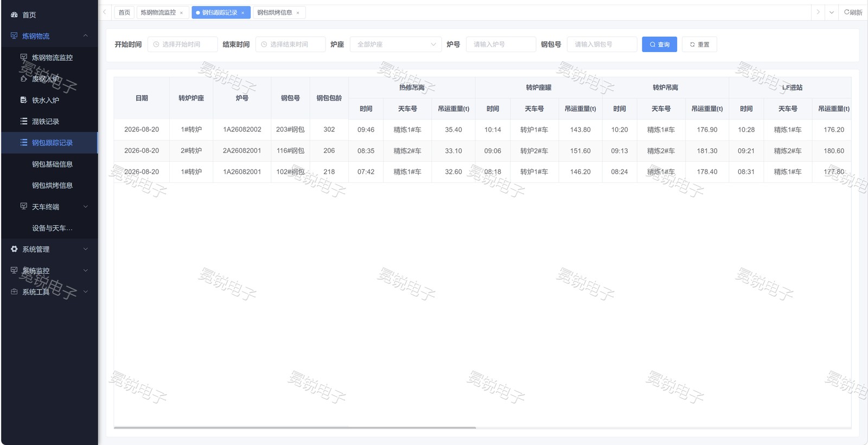The height and width of the screenshot is (445, 868).
Task: Click the 混铁记录 list icon
Action: [24, 121]
